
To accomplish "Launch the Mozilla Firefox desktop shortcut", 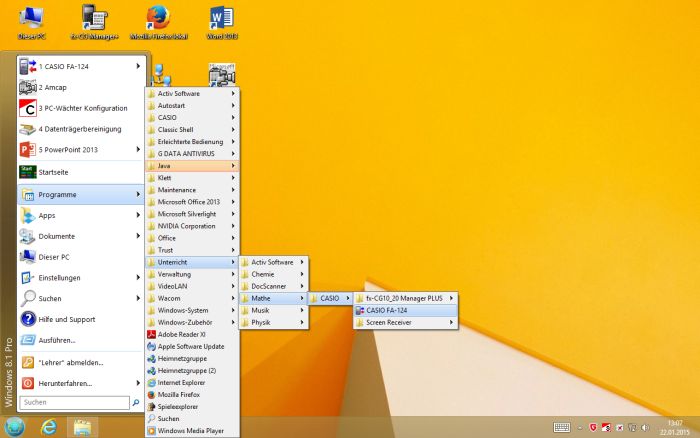I will tap(158, 22).
